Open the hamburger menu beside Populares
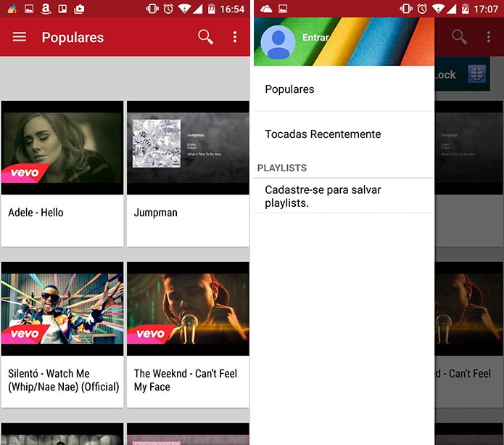Viewport: 504px width, 445px height. click(20, 37)
